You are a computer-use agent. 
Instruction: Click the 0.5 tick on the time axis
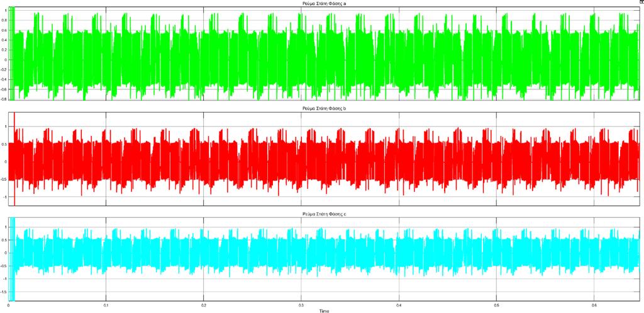496,306
